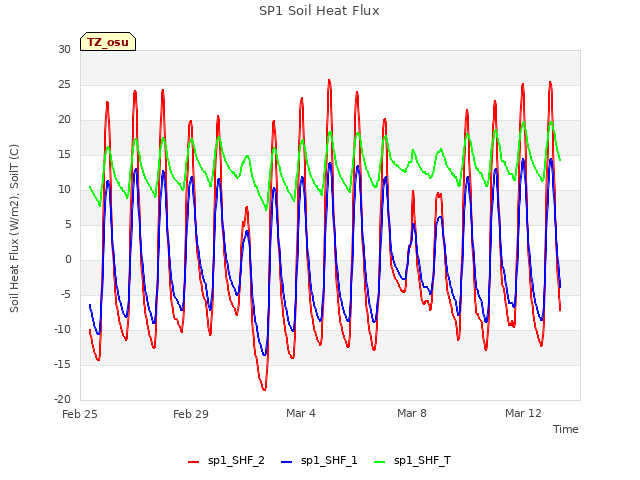Click the lowest red trough near -18
The width and height of the screenshot is (640, 480).
tap(264, 389)
